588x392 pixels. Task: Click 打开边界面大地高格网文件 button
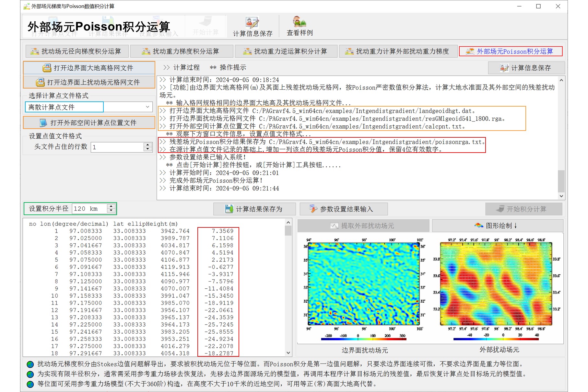click(89, 68)
